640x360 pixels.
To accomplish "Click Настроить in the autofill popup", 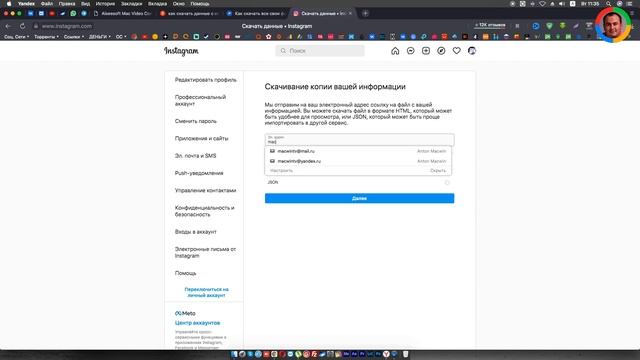I will click(281, 171).
